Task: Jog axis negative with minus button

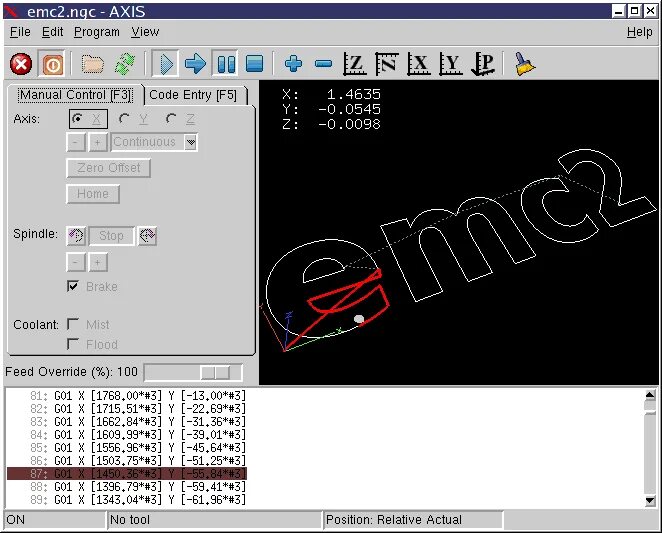Action: tap(76, 142)
